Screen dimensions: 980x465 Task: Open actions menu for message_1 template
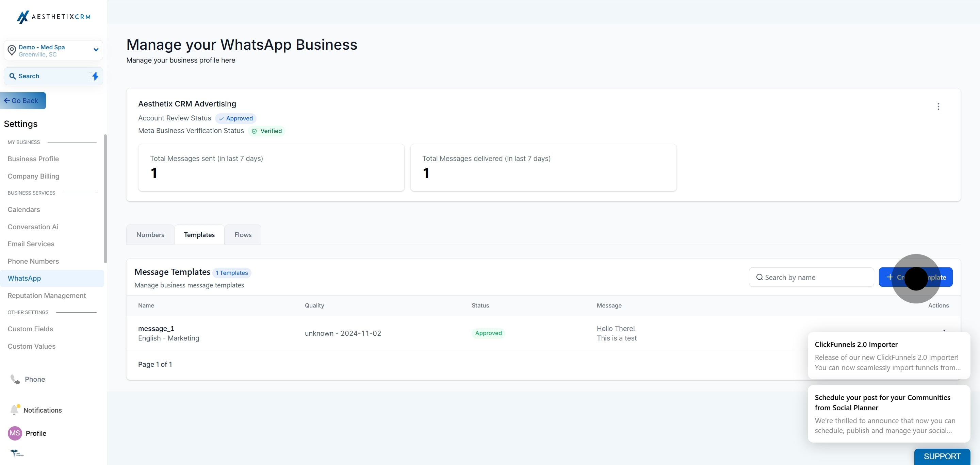click(944, 330)
